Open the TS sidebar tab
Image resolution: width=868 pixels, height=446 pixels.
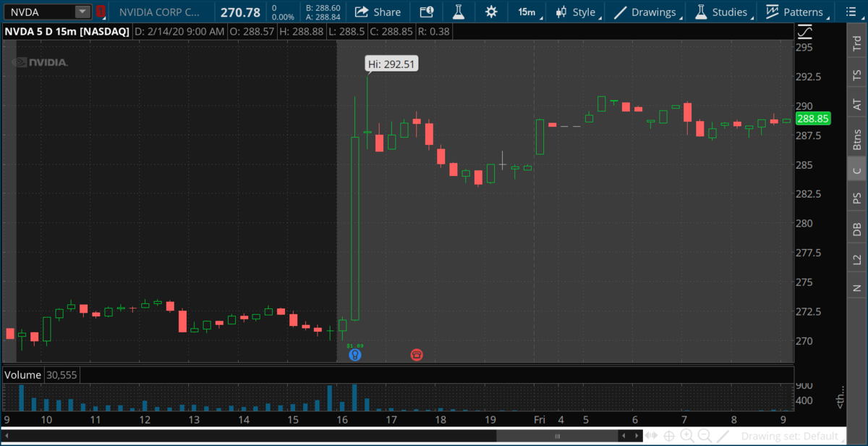coord(857,75)
